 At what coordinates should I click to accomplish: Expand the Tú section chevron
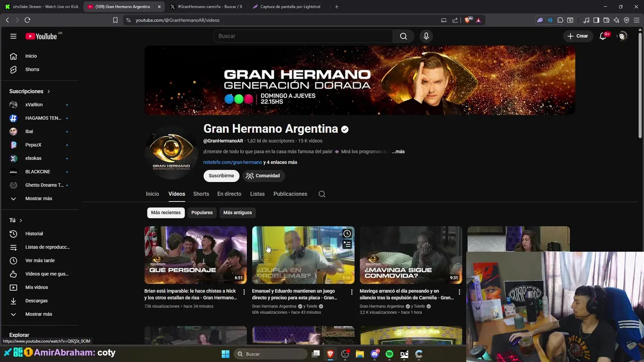pos(21,220)
